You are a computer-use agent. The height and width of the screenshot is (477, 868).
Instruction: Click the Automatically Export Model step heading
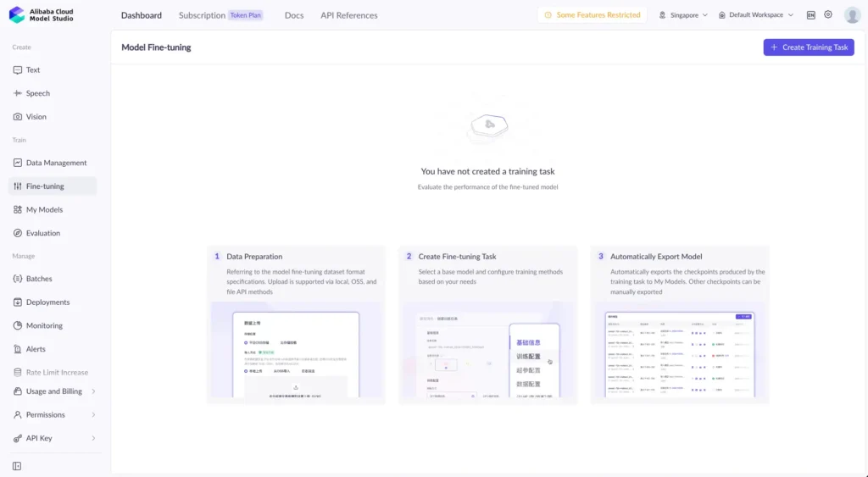656,257
